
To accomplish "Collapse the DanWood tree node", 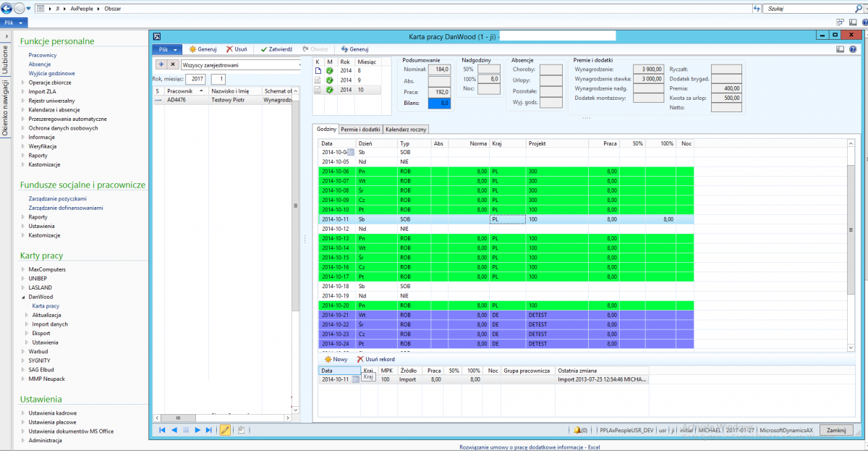I will pyautogui.click(x=23, y=297).
